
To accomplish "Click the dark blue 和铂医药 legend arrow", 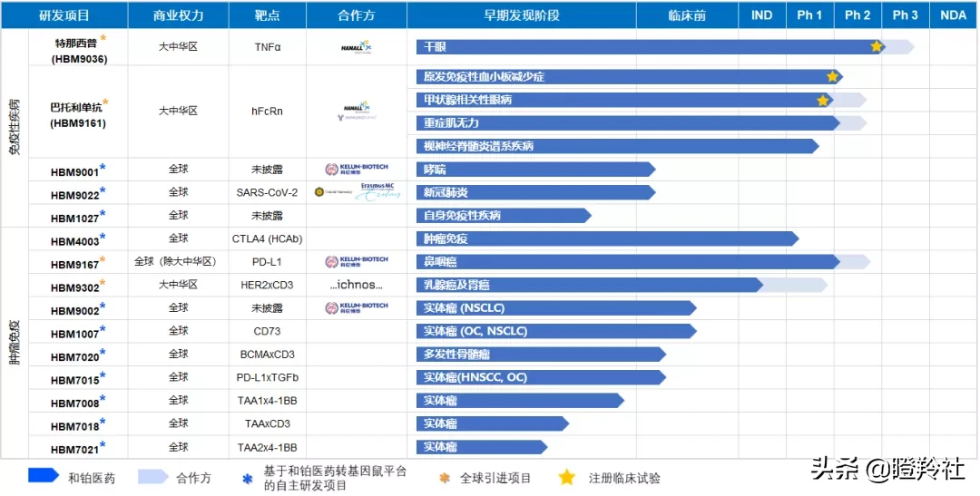I will [44, 476].
